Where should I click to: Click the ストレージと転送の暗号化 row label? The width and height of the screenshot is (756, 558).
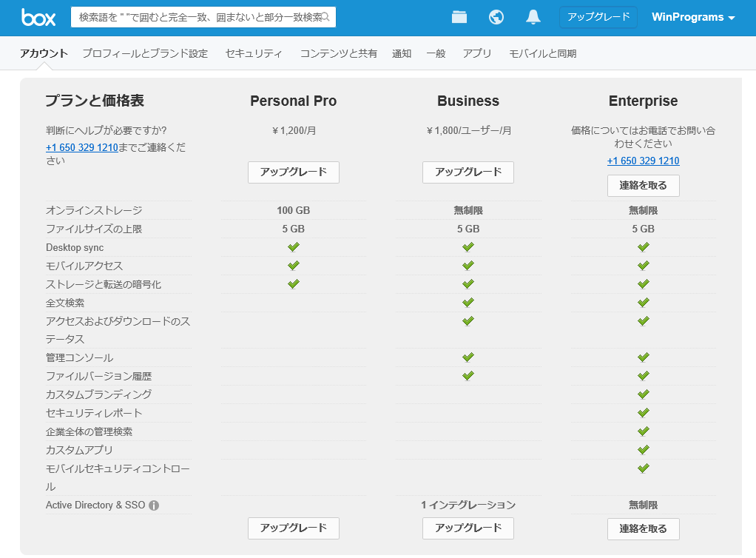(104, 284)
